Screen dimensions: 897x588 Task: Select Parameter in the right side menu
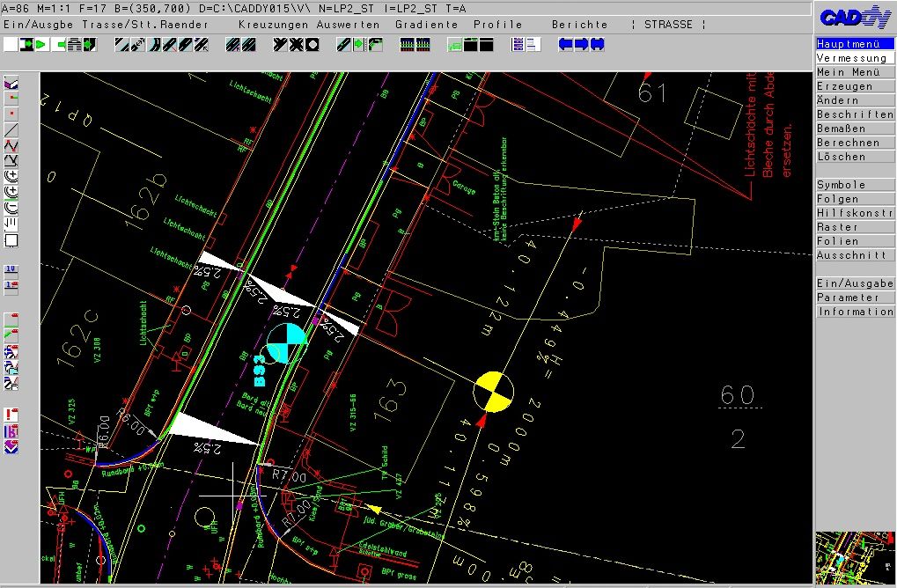coord(855,298)
